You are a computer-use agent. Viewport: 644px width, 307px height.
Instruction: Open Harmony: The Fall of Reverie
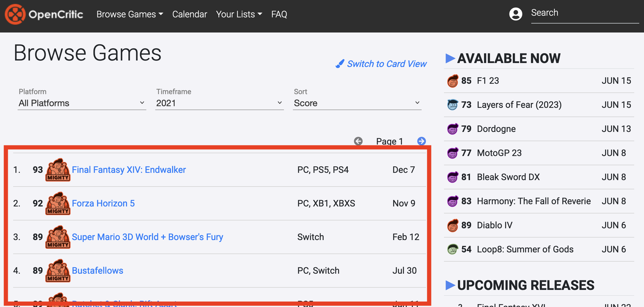(534, 201)
